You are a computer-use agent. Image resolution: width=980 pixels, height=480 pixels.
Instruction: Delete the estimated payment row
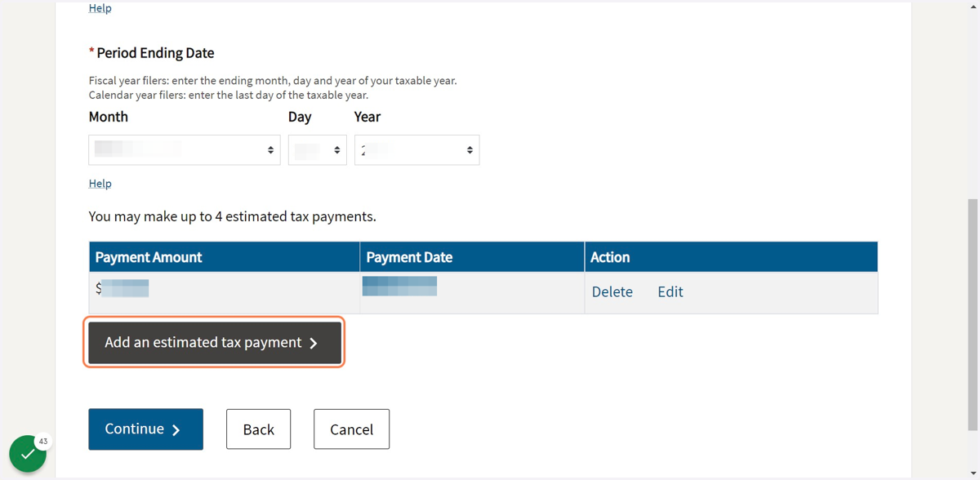(x=612, y=291)
